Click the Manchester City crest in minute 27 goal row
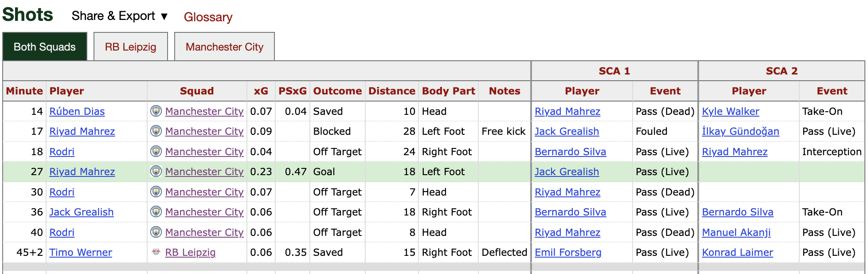Viewport: 868px width, 274px height. pos(156,171)
